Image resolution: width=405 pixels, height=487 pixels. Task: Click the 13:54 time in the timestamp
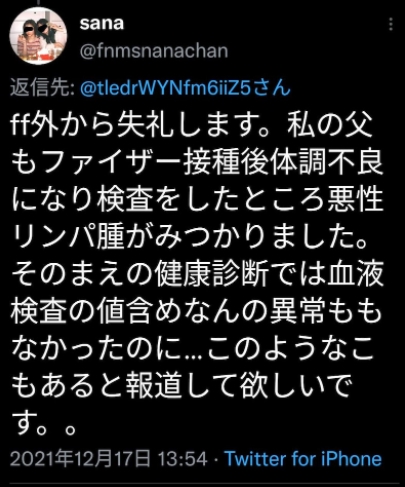point(182,459)
